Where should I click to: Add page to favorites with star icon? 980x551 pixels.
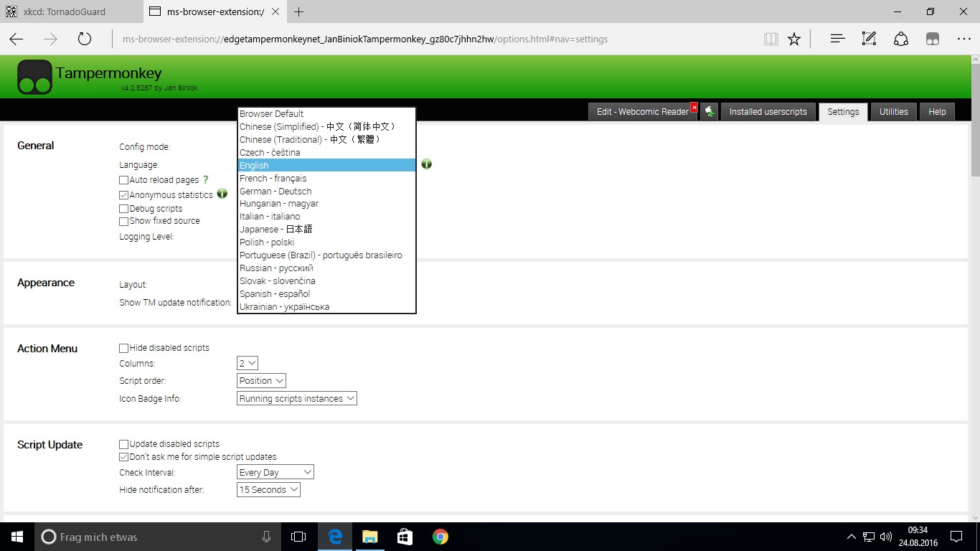tap(794, 39)
